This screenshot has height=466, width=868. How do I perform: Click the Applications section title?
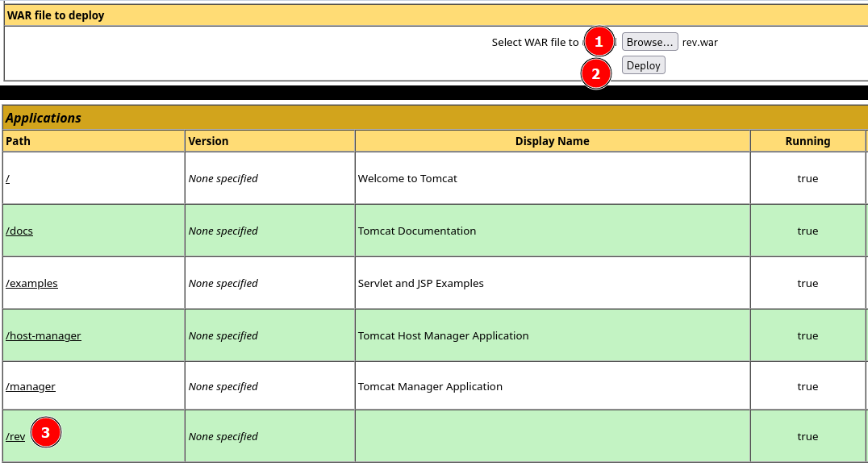point(44,118)
